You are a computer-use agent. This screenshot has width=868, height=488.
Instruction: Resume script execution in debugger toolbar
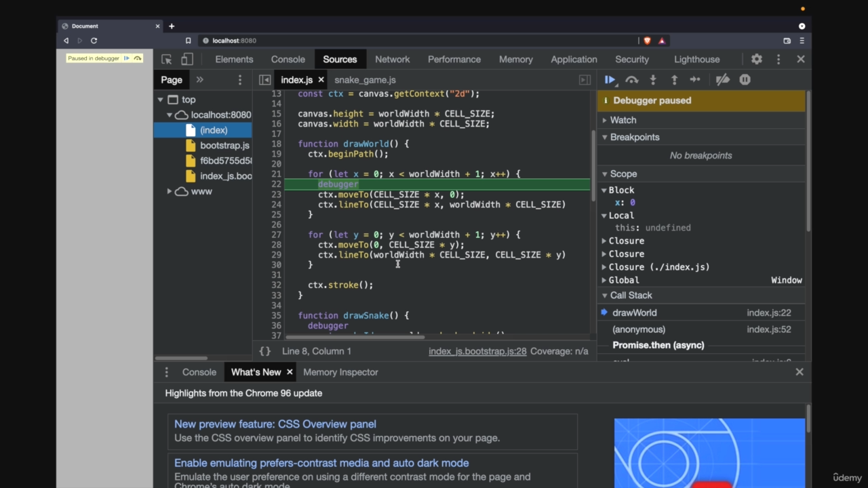click(x=610, y=80)
